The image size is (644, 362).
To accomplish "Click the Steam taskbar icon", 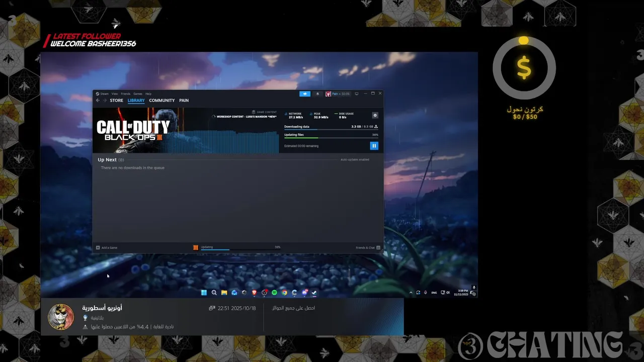I will pos(314,293).
